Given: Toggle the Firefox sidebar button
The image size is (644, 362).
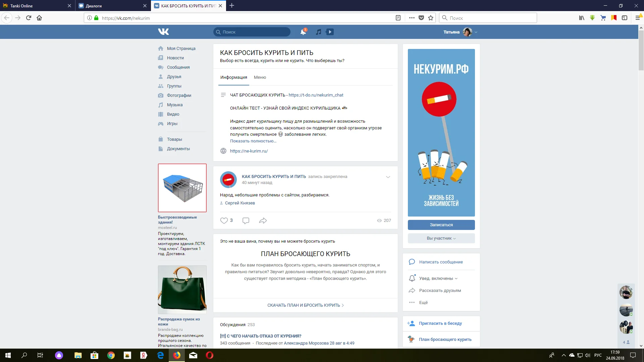Looking at the screenshot, I should [625, 18].
